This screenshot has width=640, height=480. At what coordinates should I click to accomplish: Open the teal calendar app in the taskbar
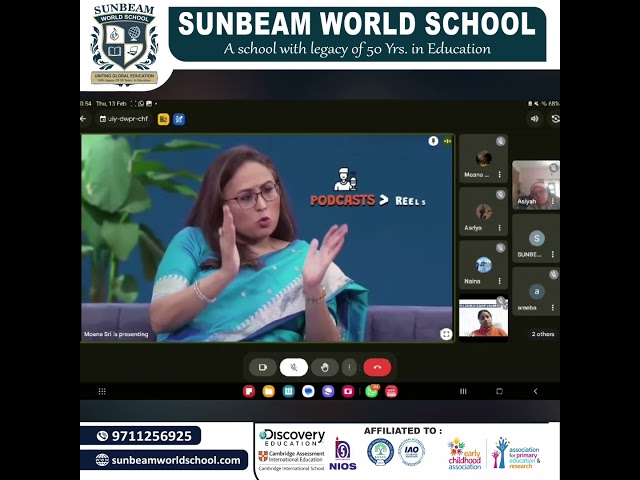pyautogui.click(x=289, y=391)
